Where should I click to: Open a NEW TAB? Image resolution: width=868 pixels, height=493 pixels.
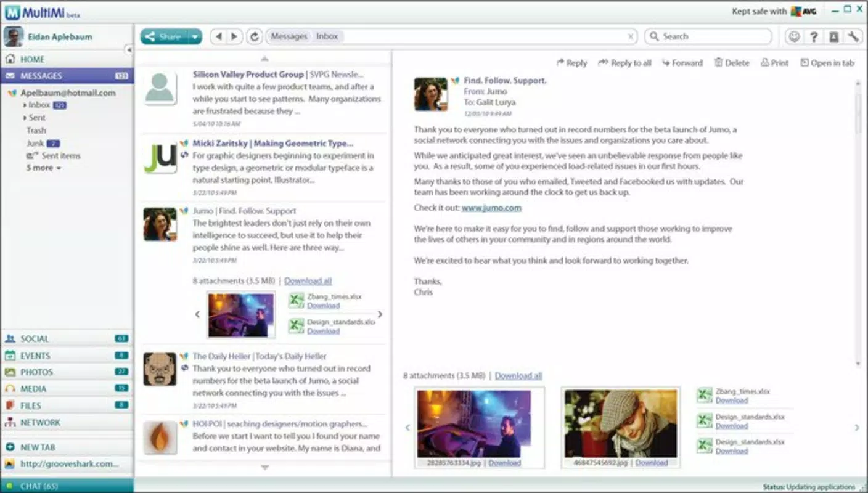tap(67, 447)
